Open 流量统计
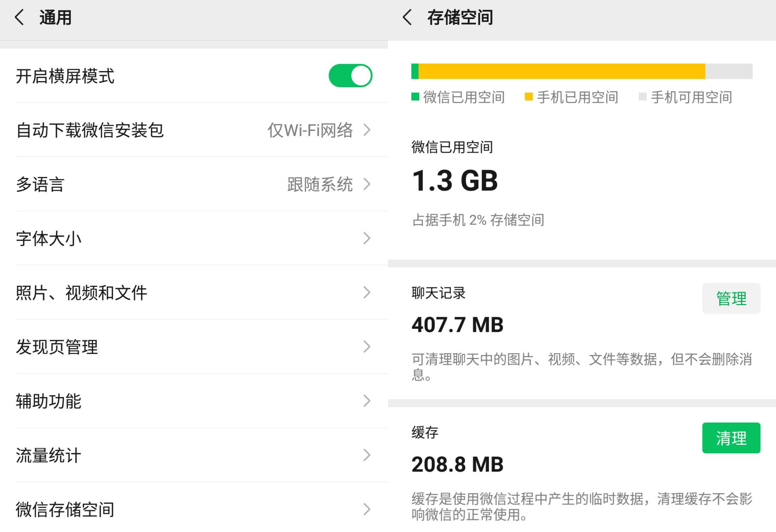 tap(194, 456)
